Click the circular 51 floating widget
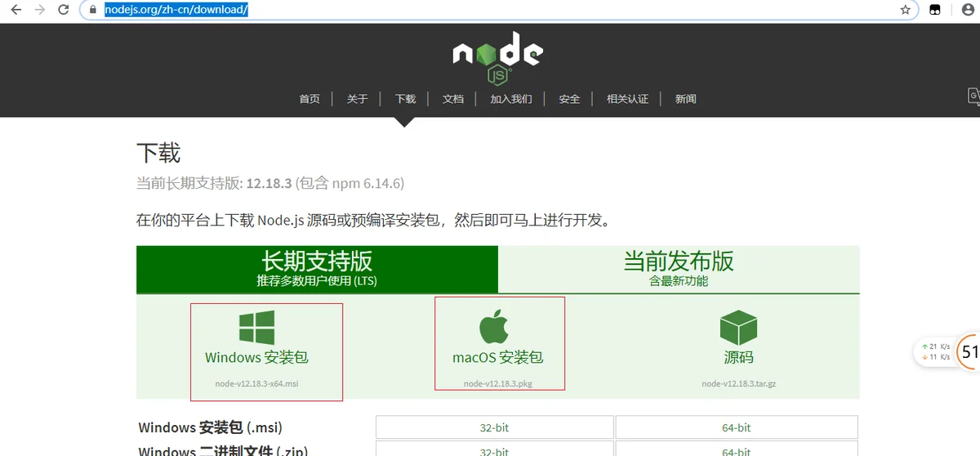This screenshot has height=456, width=980. (969, 351)
